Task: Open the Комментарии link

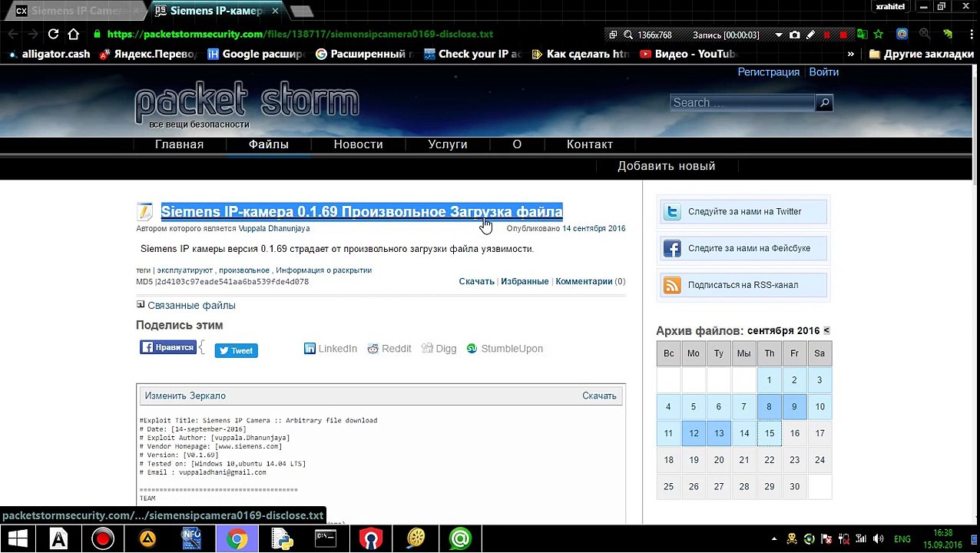Action: point(584,281)
